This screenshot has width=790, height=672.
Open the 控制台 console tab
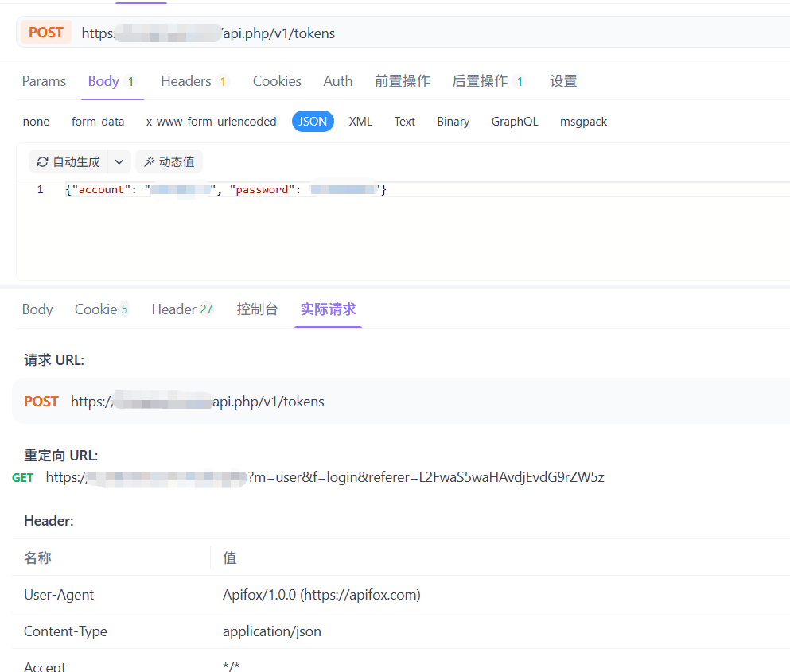click(257, 309)
